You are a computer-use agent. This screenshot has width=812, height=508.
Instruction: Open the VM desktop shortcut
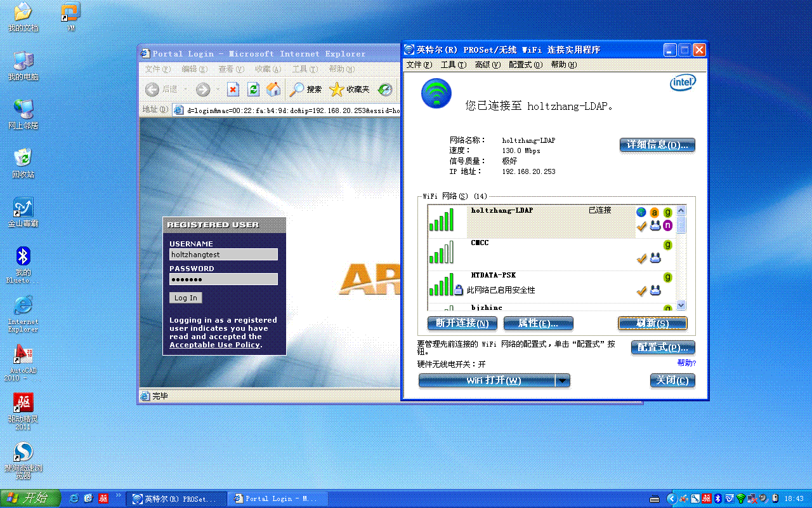pos(70,17)
